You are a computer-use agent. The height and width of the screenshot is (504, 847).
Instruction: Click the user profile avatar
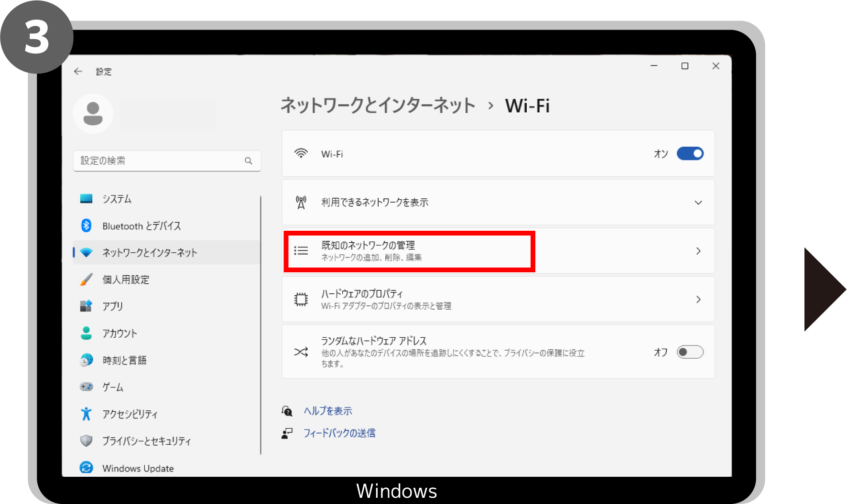(93, 114)
